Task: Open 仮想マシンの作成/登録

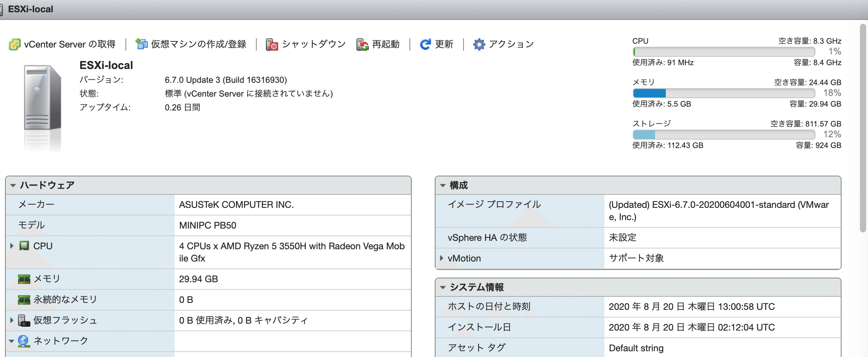Action: 198,44
